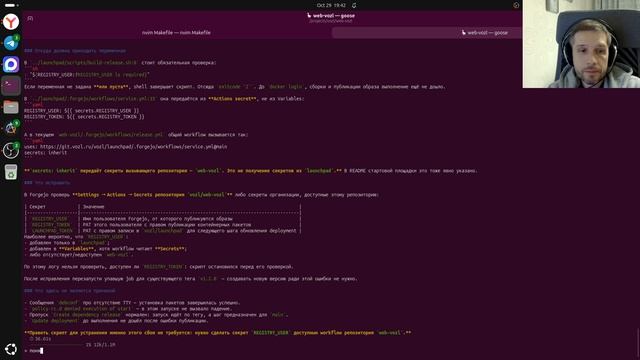
Task: Click the Activities workspace indicator in top bar
Action: point(11,5)
